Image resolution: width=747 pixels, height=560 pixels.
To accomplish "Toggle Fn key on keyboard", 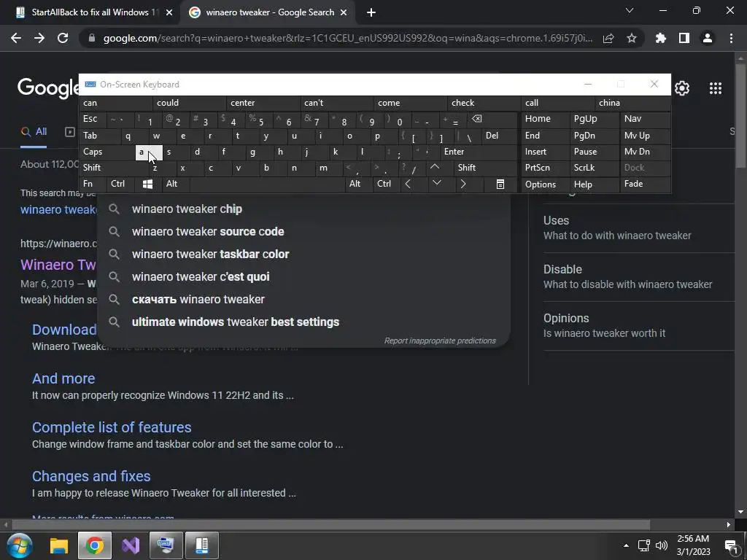I will pos(93,184).
